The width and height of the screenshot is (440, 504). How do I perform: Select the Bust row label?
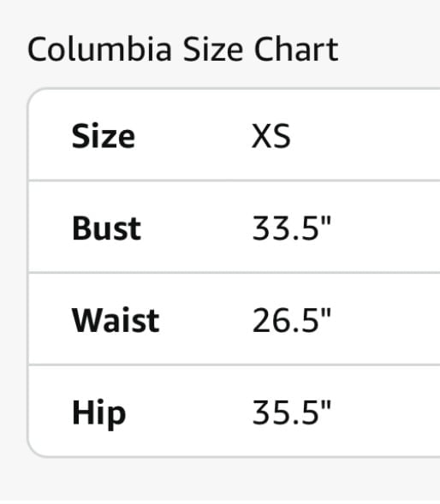pyautogui.click(x=106, y=228)
